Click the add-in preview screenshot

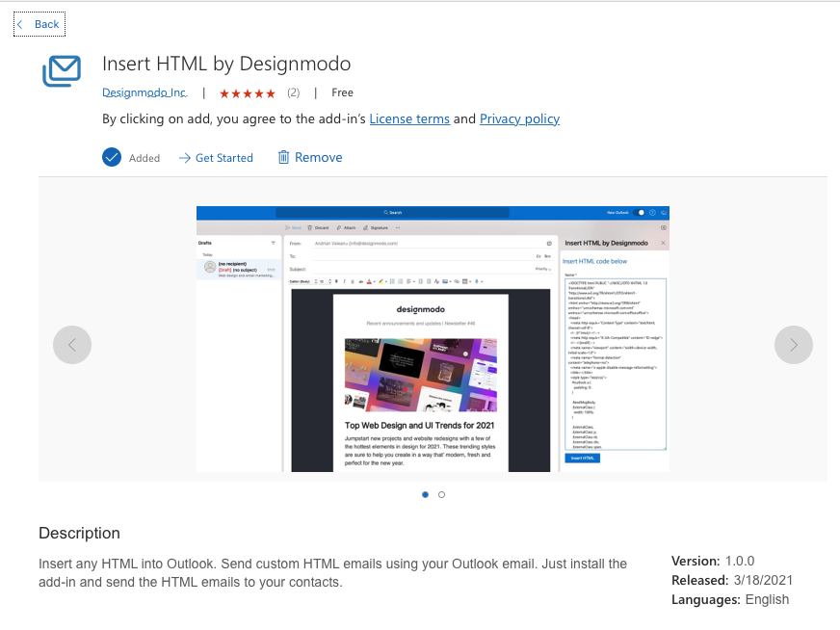coord(433,339)
